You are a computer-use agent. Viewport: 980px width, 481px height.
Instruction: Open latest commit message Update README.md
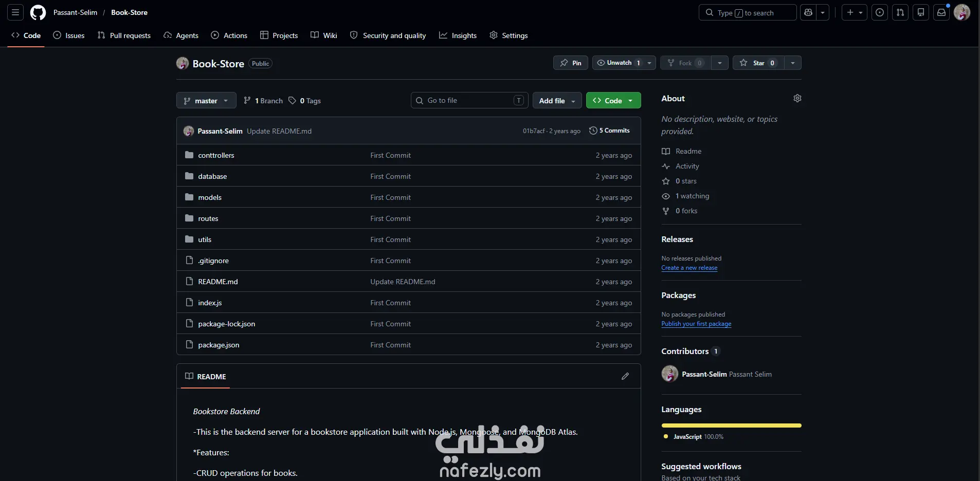click(279, 131)
